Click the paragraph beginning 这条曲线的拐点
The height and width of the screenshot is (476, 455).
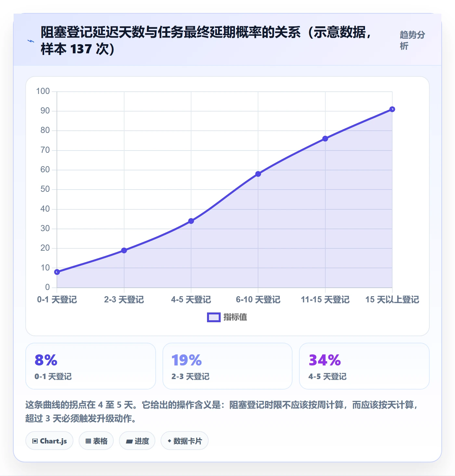pos(221,411)
